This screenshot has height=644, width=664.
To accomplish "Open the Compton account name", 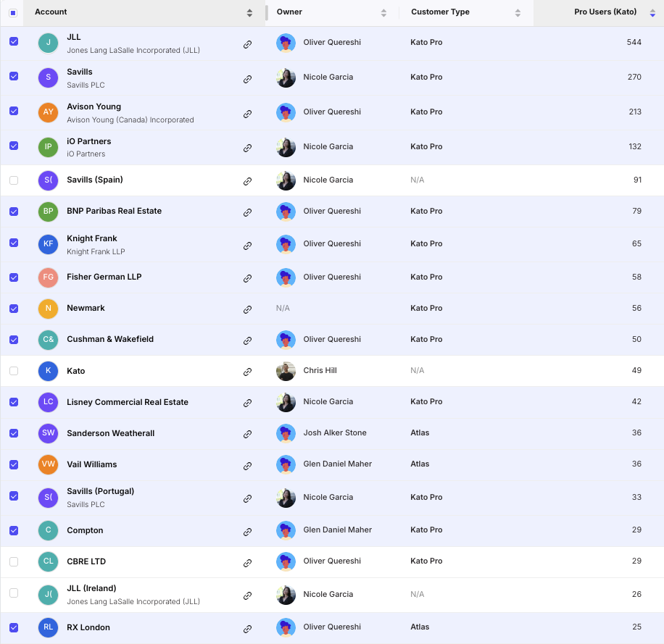I will tap(85, 530).
